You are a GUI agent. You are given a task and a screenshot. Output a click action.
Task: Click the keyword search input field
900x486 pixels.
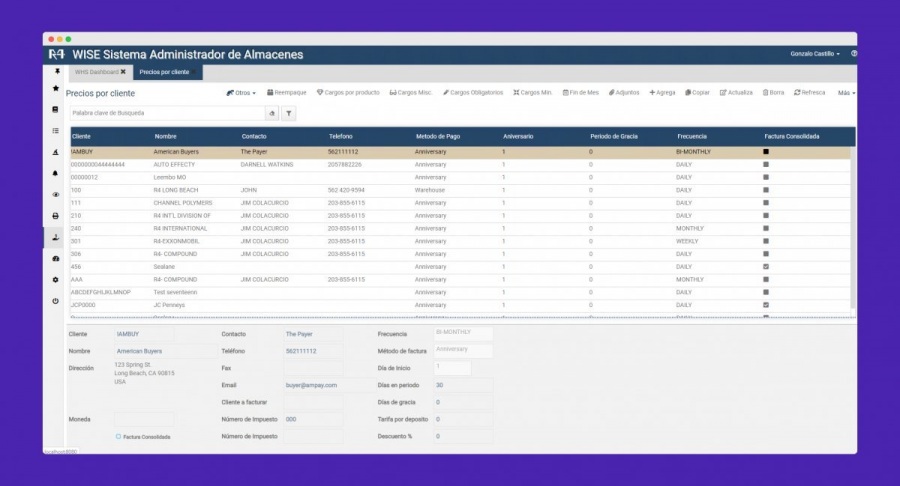click(x=167, y=114)
